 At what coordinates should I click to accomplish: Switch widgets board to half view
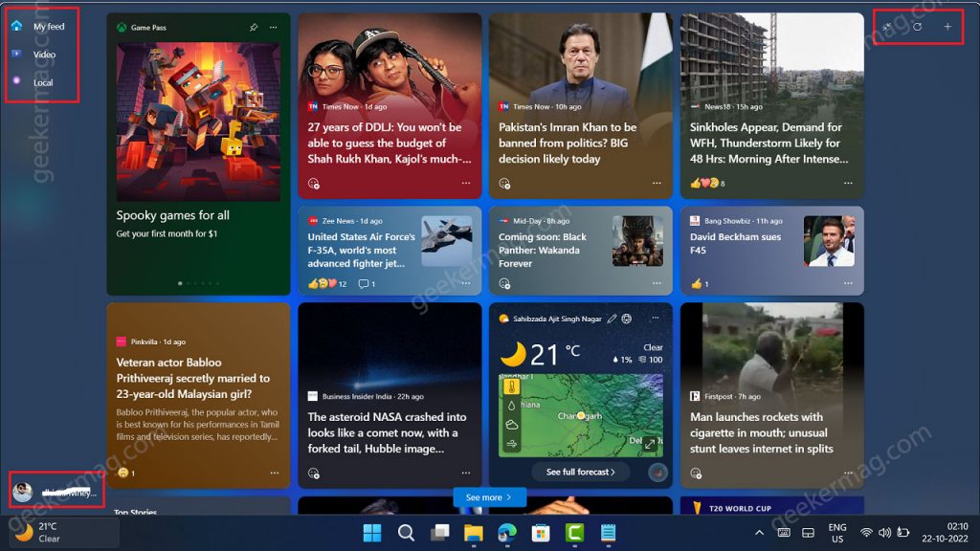coord(887,27)
